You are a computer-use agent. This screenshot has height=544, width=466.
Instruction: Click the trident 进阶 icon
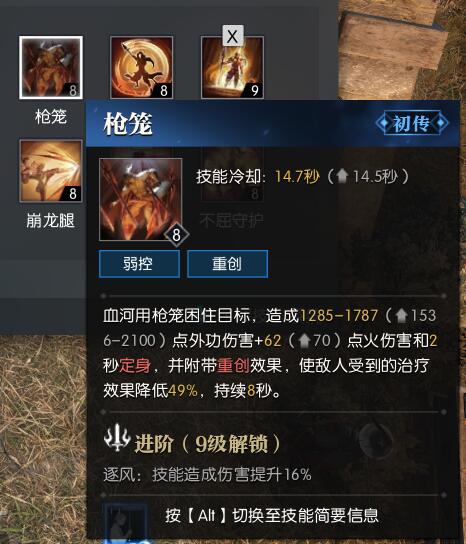(x=117, y=437)
